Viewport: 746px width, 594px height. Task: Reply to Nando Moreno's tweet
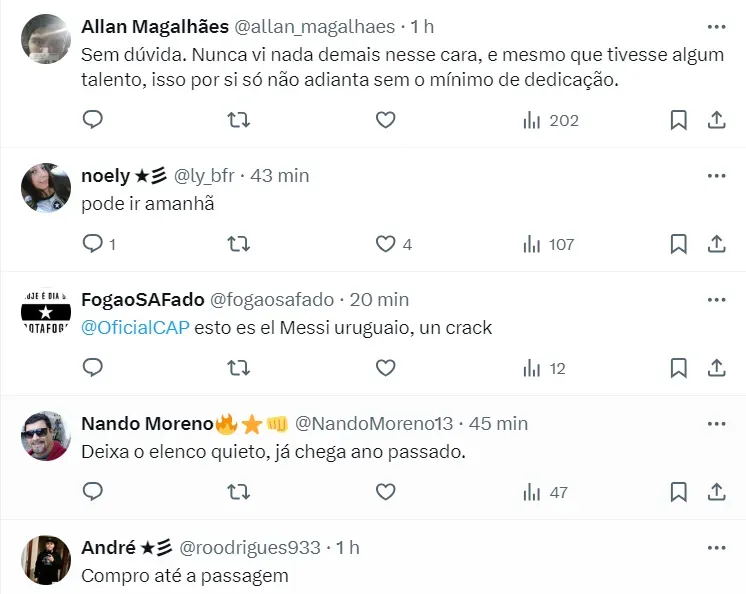coord(92,492)
